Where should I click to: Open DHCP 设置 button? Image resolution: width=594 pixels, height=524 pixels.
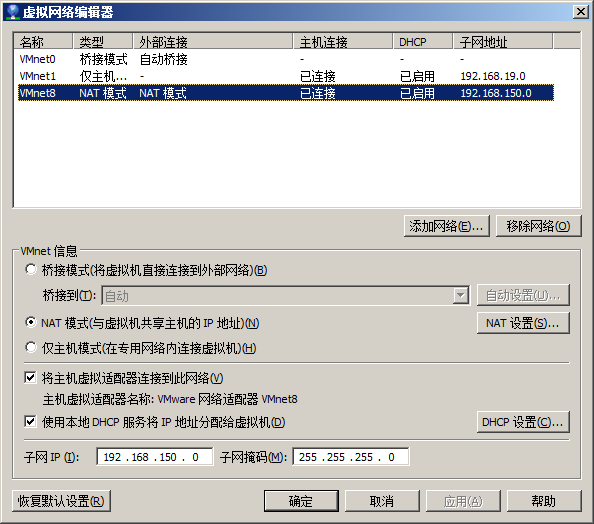tap(523, 422)
